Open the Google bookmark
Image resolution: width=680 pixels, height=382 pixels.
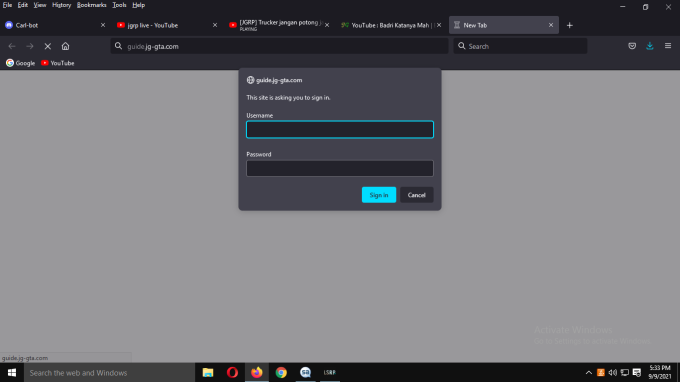pos(20,63)
